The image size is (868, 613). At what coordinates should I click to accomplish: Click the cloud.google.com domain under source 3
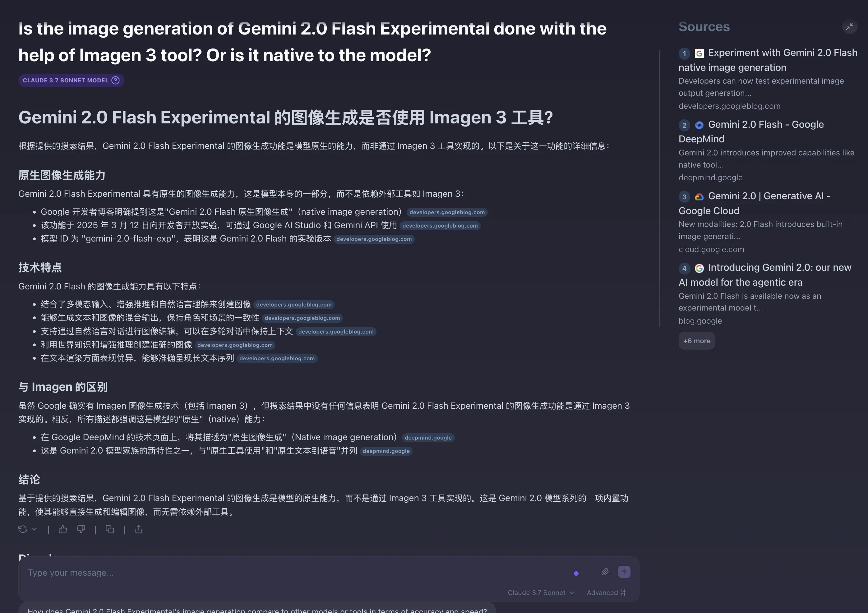tap(711, 249)
